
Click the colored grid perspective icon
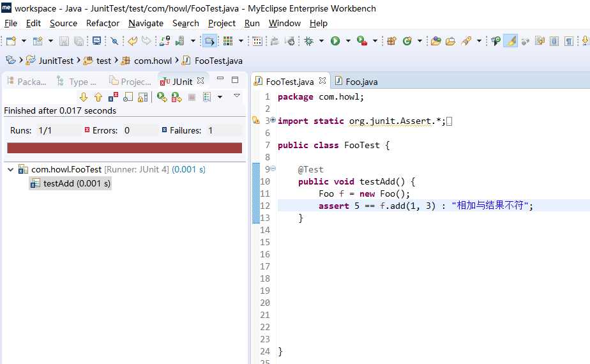tap(228, 41)
